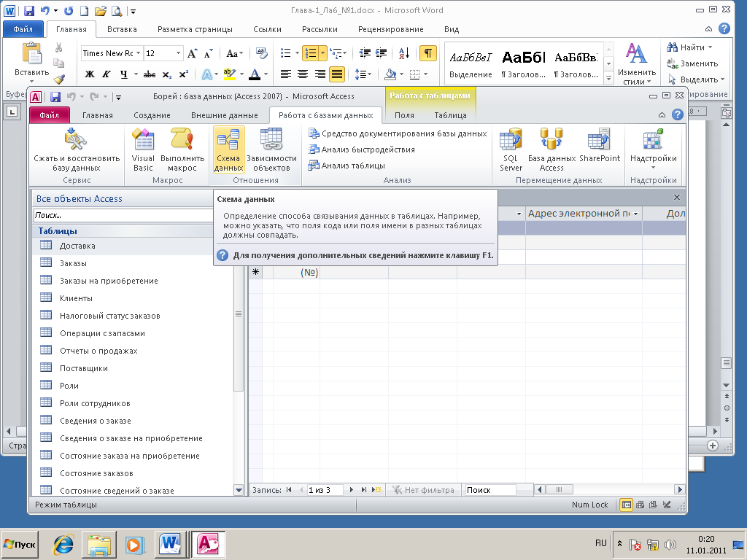Viewport: 747px width, 560px height.
Task: Expand Word styles gallery
Action: (608, 77)
